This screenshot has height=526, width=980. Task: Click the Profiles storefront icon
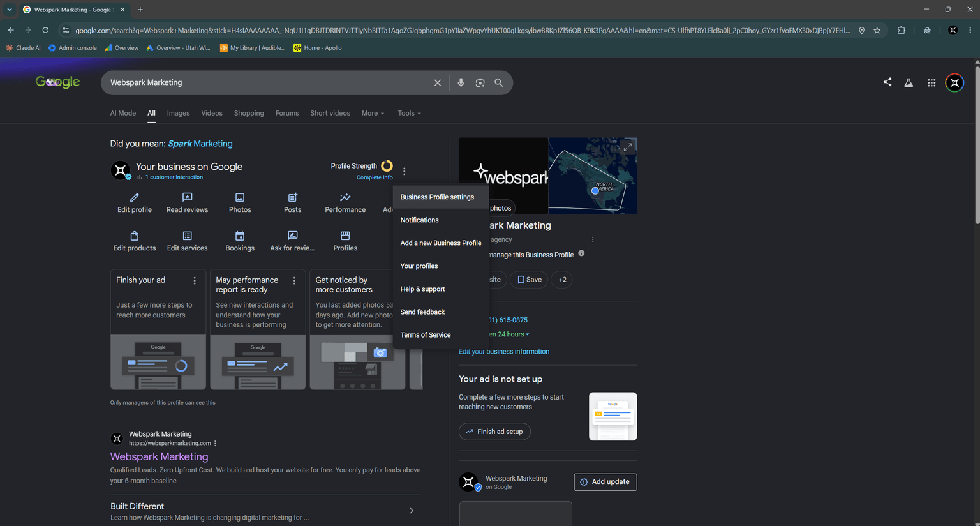coord(345,236)
